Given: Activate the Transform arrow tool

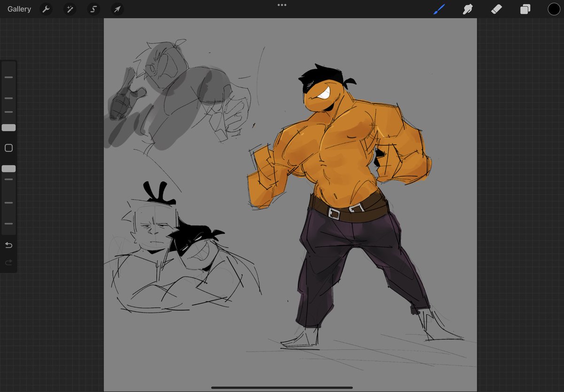Looking at the screenshot, I should coord(117,9).
